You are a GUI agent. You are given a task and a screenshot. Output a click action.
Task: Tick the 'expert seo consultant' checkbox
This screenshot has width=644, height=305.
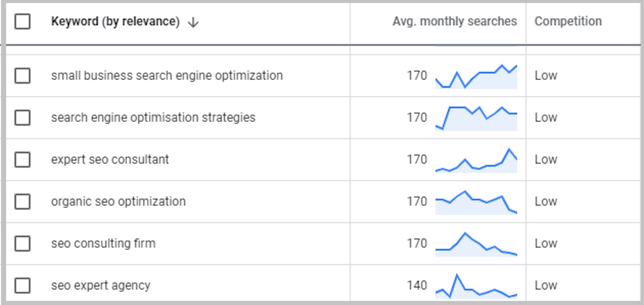pos(22,160)
